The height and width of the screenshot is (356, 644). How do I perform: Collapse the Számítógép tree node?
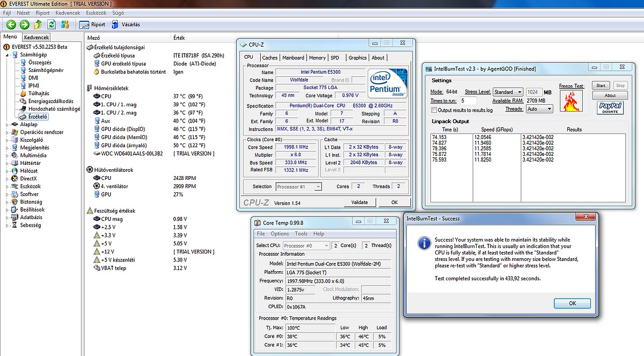(x=7, y=55)
